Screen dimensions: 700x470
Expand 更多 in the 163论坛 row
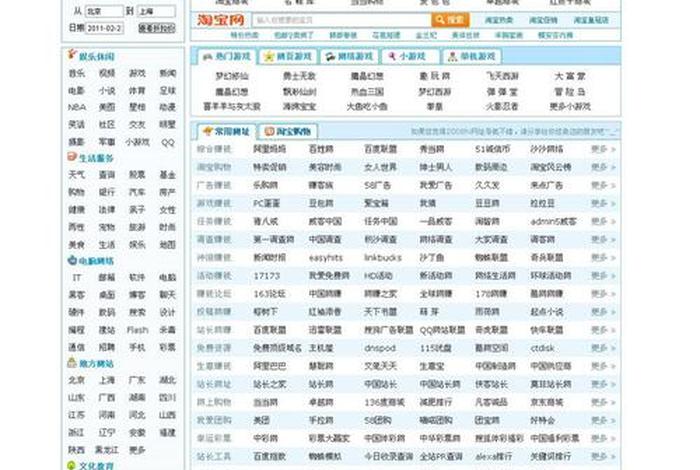[x=603, y=294]
